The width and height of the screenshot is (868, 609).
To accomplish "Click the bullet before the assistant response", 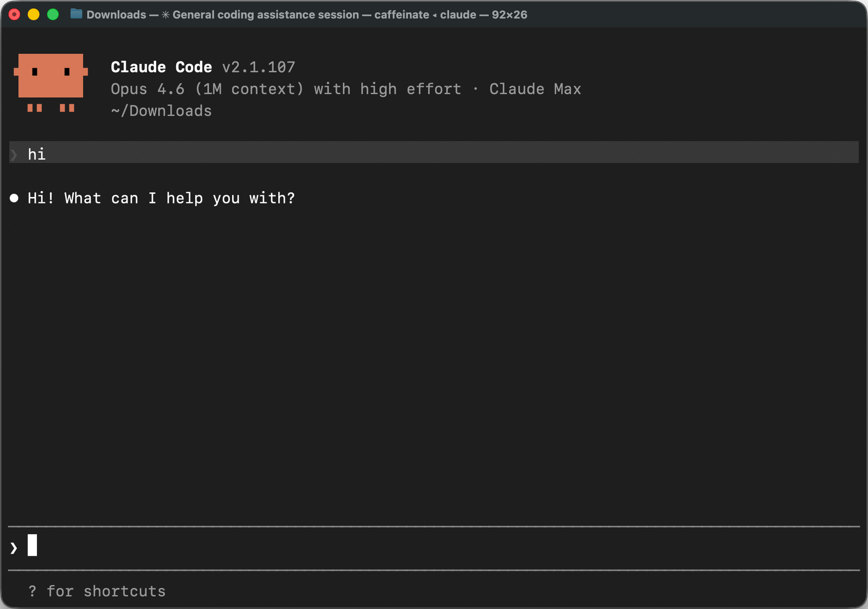I will point(14,198).
